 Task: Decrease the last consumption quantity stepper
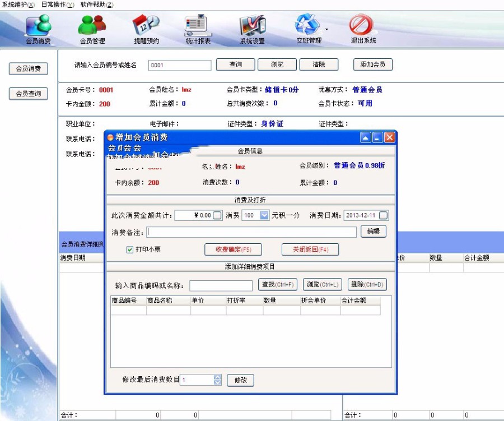click(218, 382)
